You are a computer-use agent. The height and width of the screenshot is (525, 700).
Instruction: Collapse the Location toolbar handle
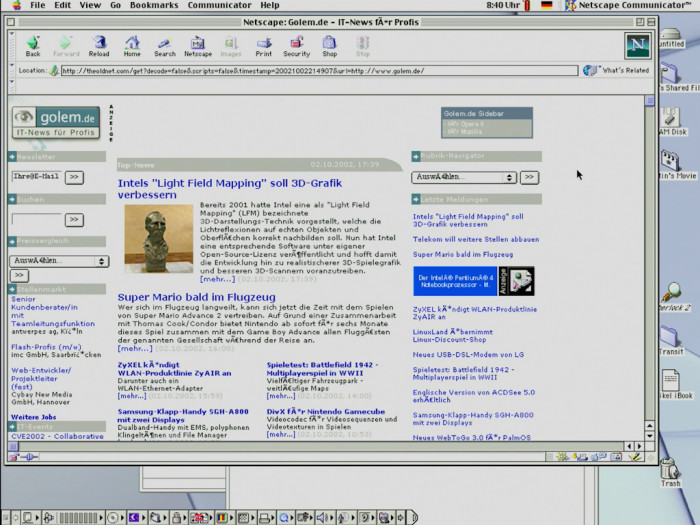tap(12, 71)
